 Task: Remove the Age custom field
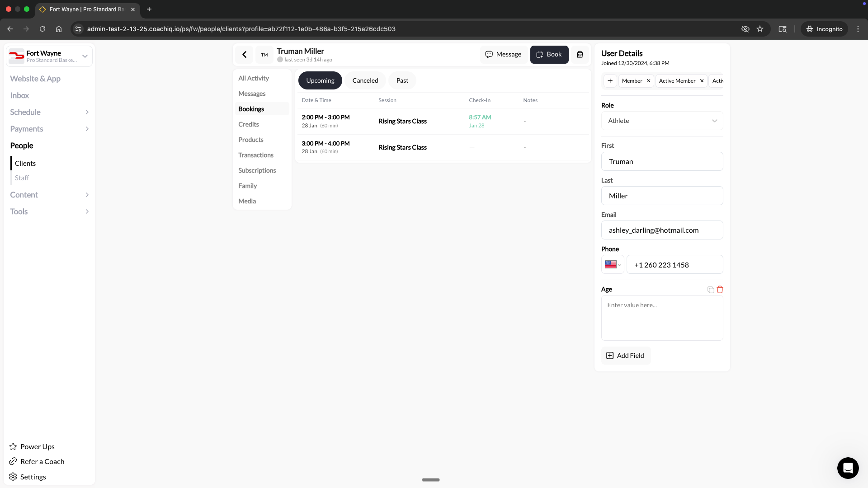[719, 290]
